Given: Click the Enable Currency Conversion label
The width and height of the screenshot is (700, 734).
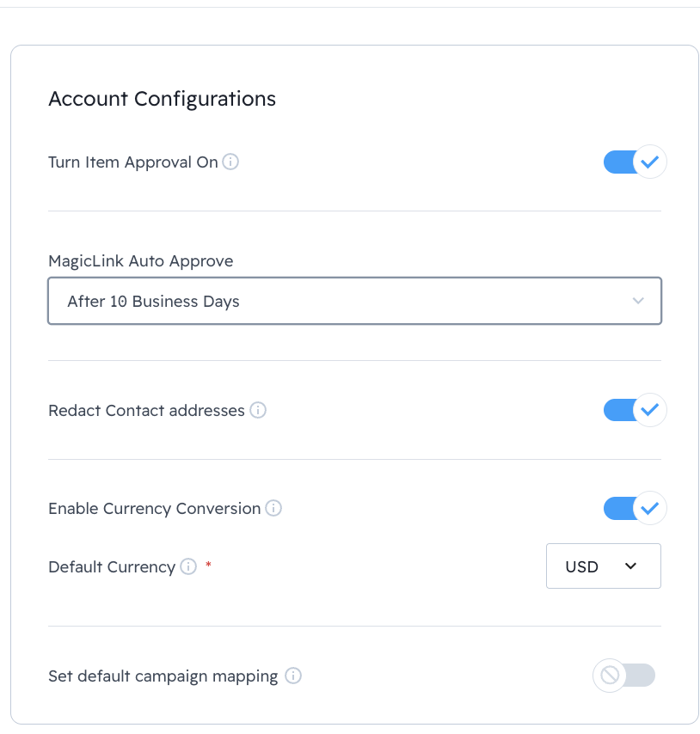Looking at the screenshot, I should 154,508.
